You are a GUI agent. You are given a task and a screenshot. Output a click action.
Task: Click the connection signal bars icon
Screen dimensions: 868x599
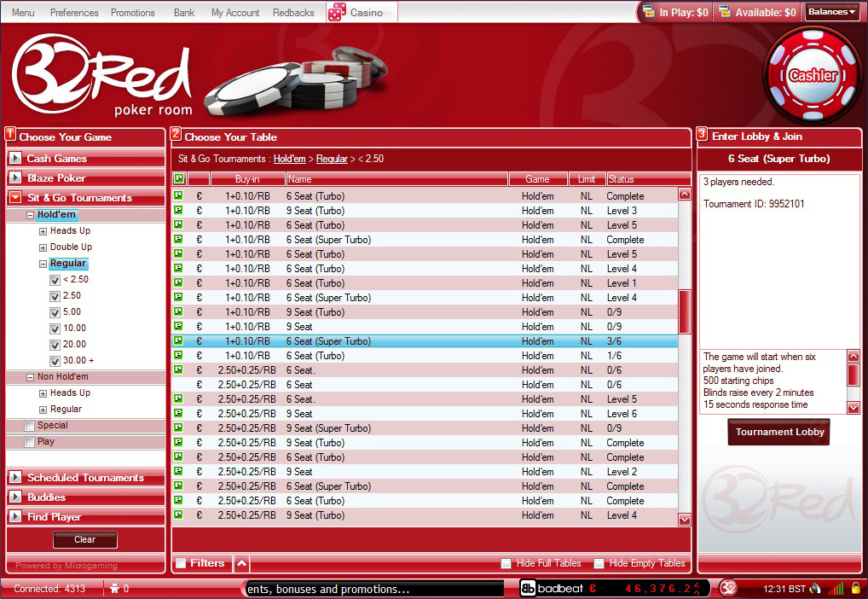pos(836,589)
